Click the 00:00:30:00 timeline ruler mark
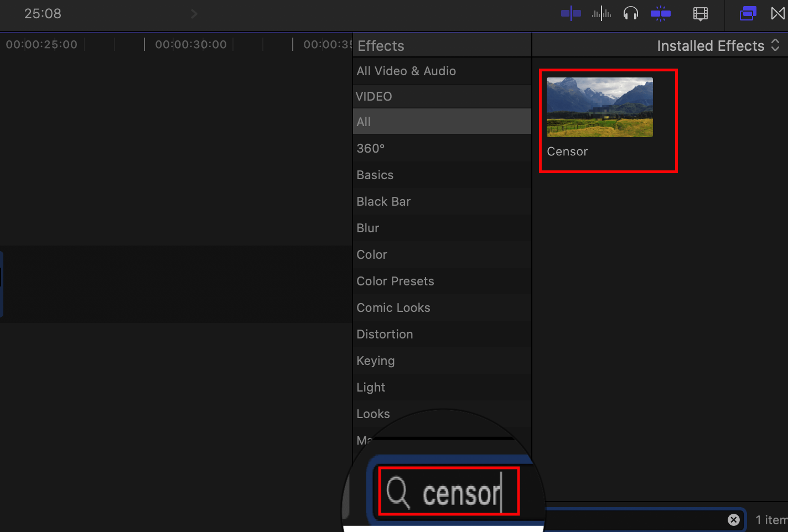 pos(191,44)
